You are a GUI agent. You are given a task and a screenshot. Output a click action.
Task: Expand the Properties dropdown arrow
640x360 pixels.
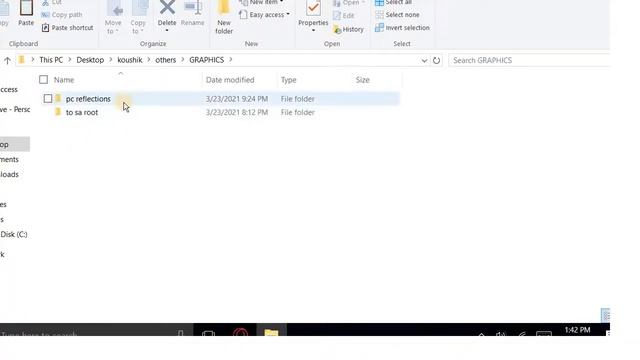coord(313,31)
